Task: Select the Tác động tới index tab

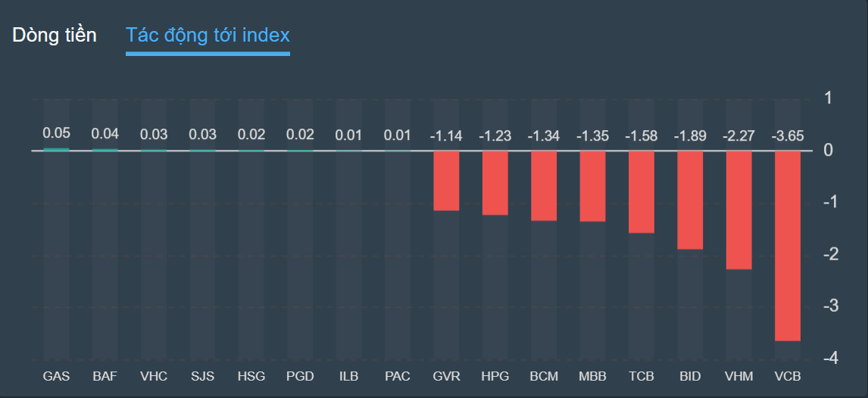Action: [x=208, y=35]
